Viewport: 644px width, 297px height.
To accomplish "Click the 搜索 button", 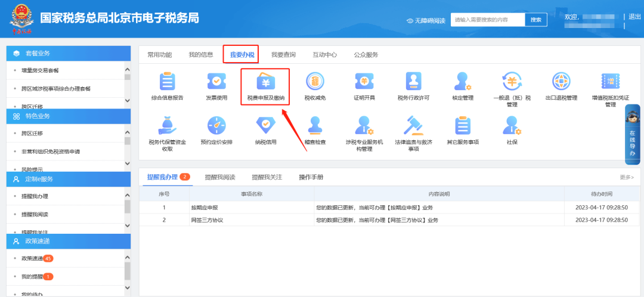I will (536, 20).
